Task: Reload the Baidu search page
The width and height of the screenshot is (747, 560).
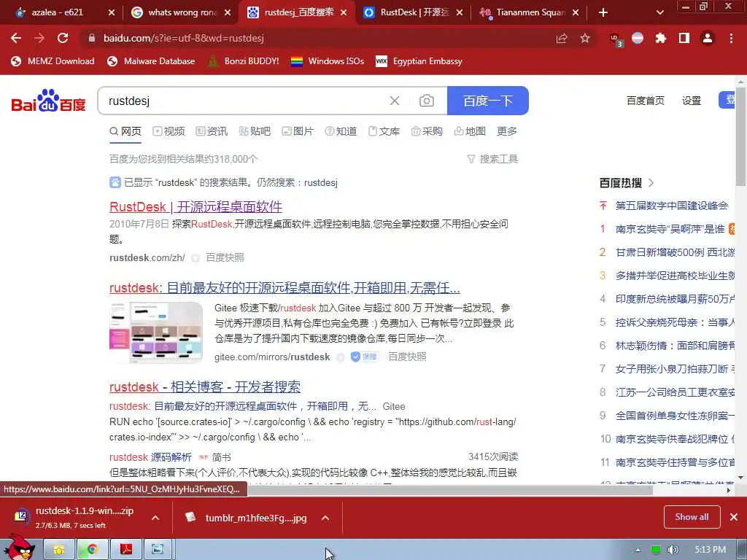Action: coord(63,38)
